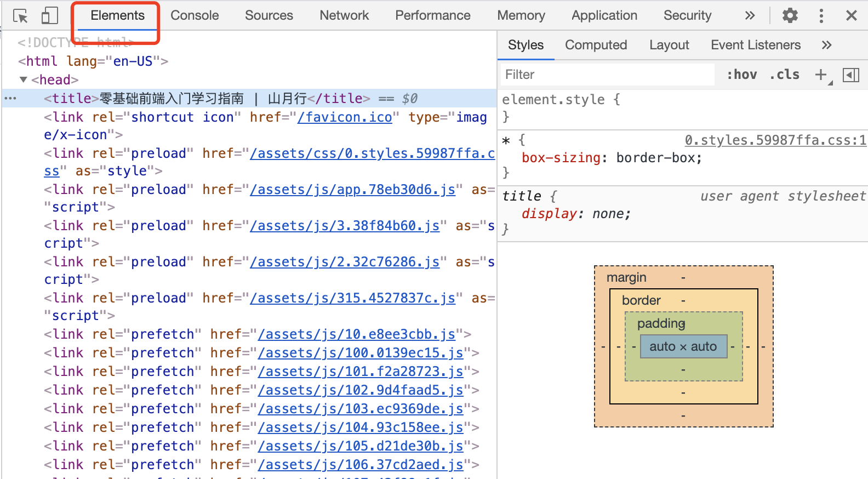Follow the /favicon.ico link
The height and width of the screenshot is (479, 868).
(345, 117)
